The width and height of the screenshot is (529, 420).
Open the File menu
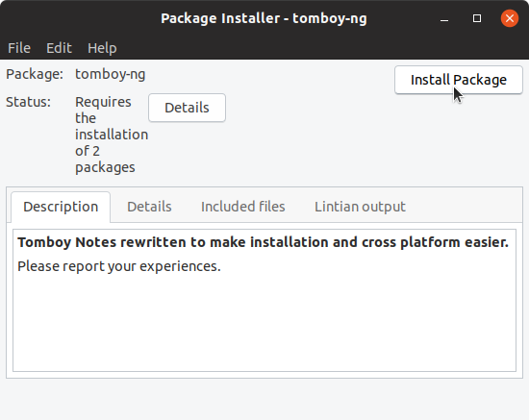19,48
